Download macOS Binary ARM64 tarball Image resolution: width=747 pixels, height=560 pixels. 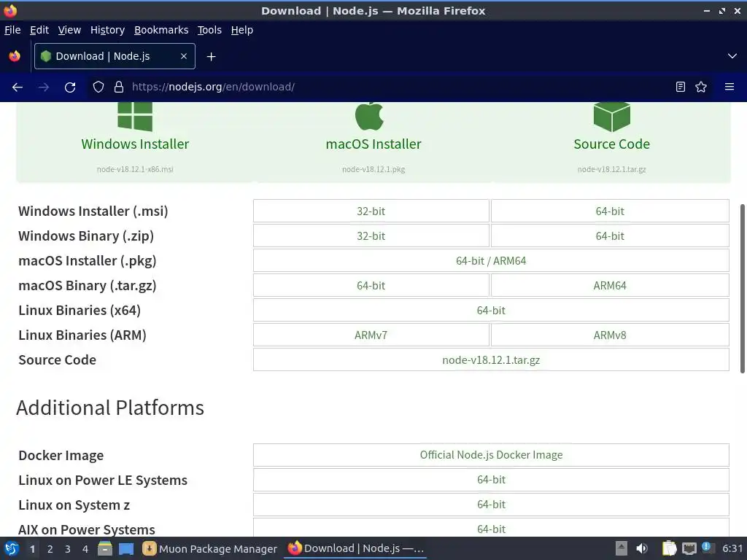point(610,285)
